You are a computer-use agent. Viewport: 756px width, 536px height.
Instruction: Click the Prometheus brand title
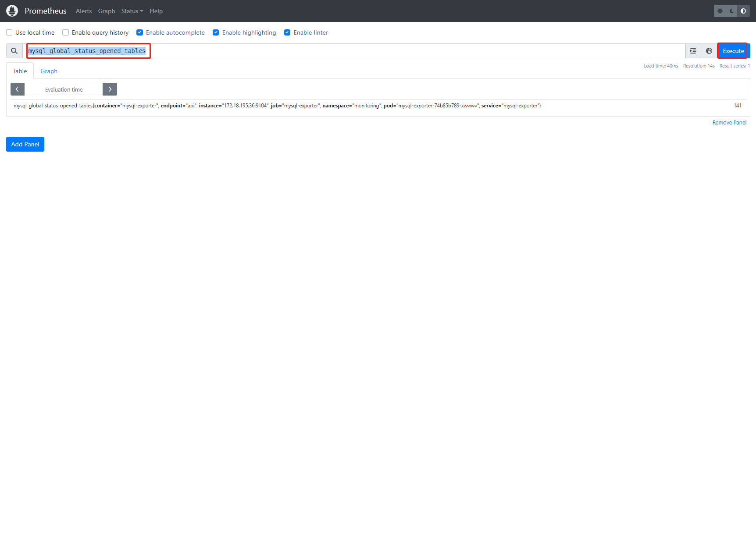(46, 11)
